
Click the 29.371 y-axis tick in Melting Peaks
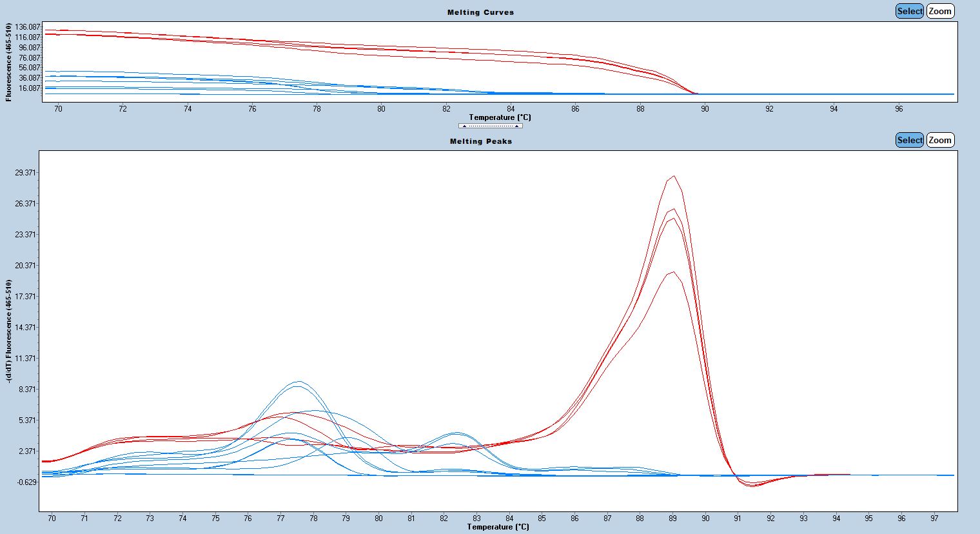coord(25,173)
